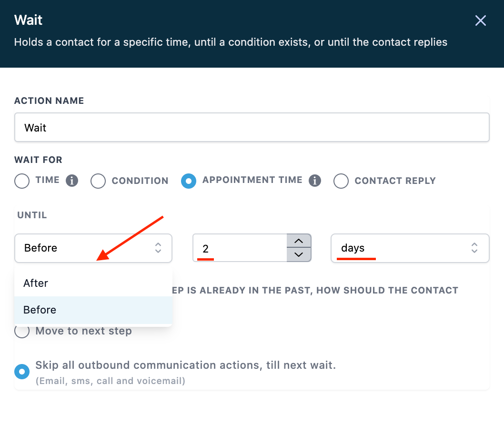Select the TIME radio option
The width and height of the screenshot is (504, 425).
(x=22, y=181)
